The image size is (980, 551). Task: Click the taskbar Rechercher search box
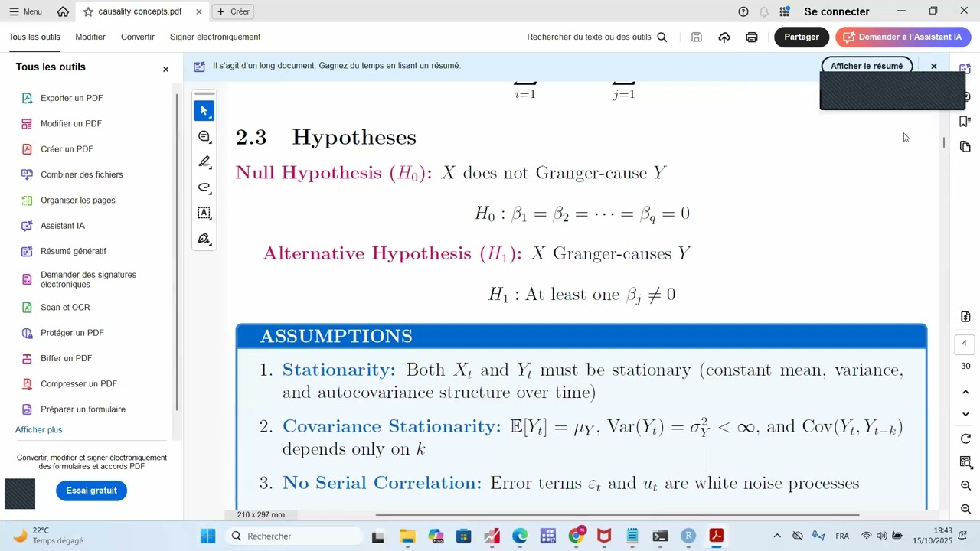pyautogui.click(x=294, y=536)
